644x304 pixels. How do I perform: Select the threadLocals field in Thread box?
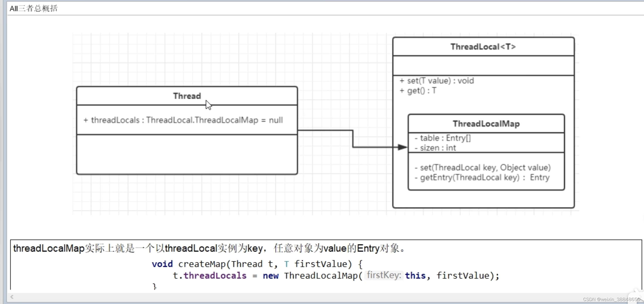pos(183,120)
